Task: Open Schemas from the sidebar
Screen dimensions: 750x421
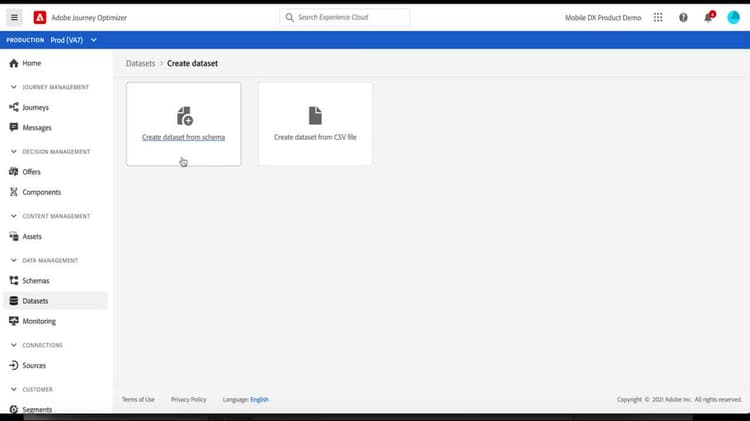Action: [x=35, y=281]
